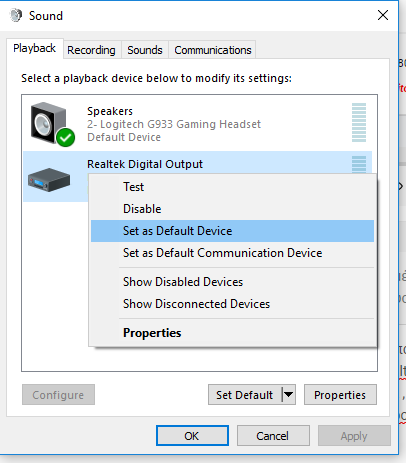
Task: Switch to the Recording tab
Action: pyautogui.click(x=91, y=50)
